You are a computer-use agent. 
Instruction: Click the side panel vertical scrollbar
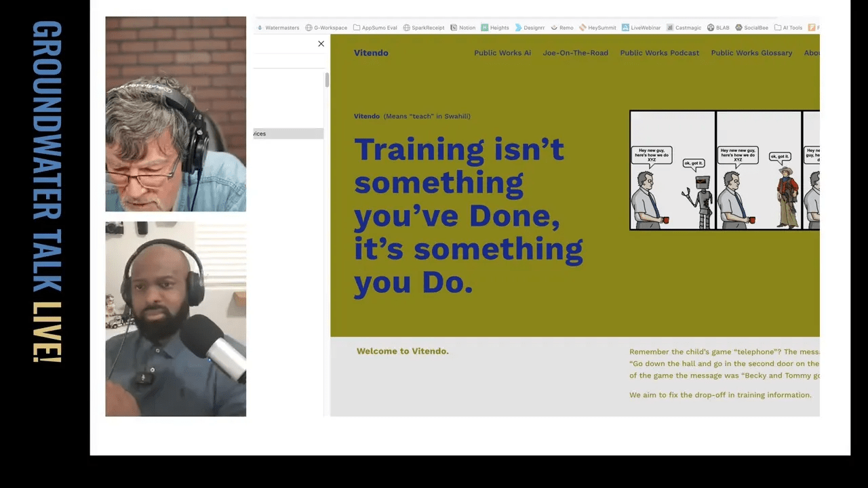point(327,80)
